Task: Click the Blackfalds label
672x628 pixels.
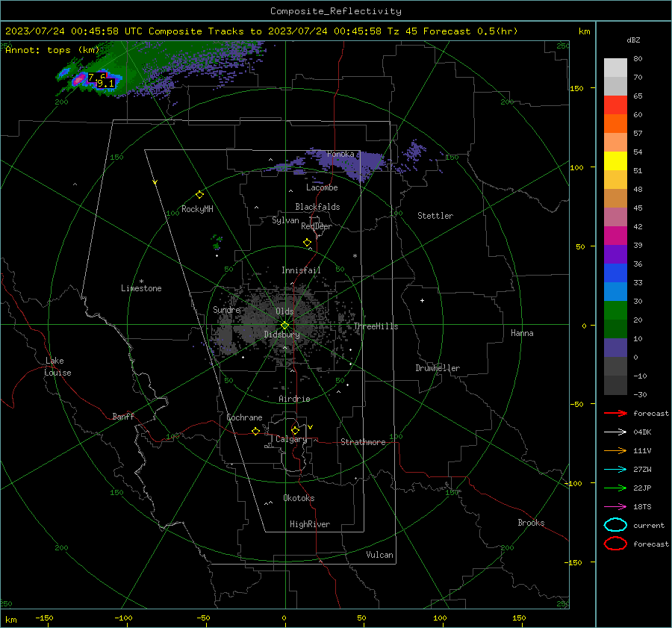Action: pyautogui.click(x=317, y=207)
